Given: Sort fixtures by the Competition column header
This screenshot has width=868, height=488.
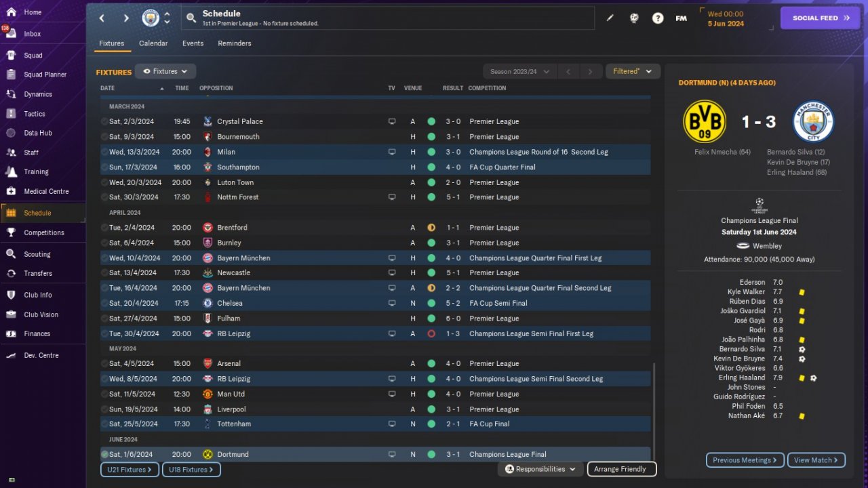Looking at the screenshot, I should [x=487, y=88].
